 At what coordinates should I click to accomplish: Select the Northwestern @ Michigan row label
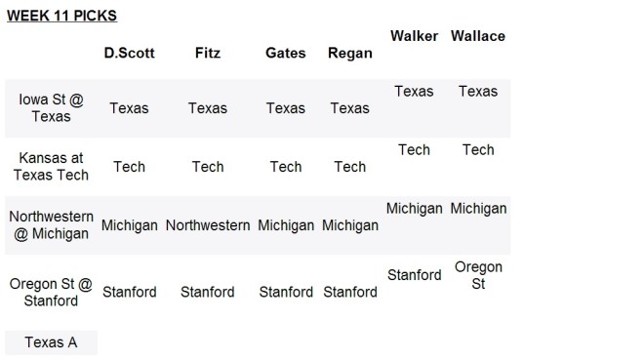[51, 225]
